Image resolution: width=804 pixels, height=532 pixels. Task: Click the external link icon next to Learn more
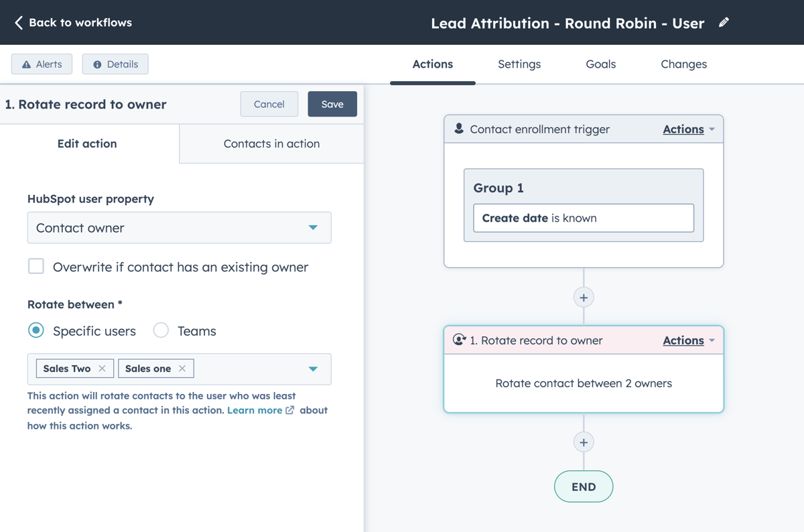289,410
